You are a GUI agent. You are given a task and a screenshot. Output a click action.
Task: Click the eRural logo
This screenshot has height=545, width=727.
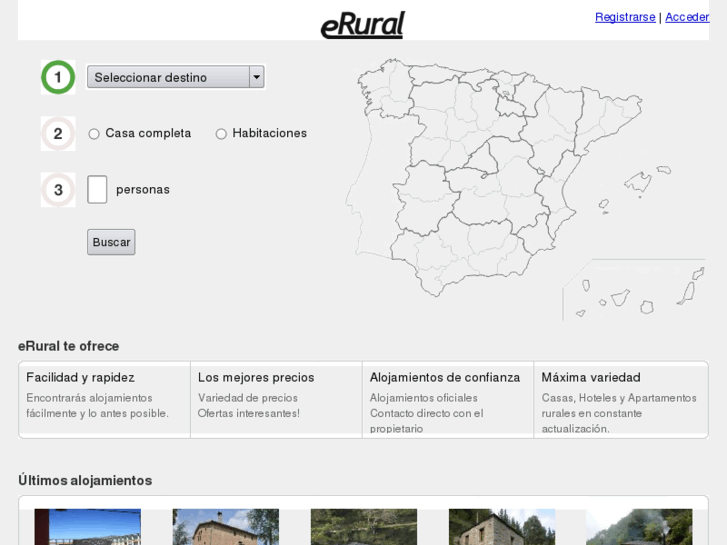click(x=363, y=25)
